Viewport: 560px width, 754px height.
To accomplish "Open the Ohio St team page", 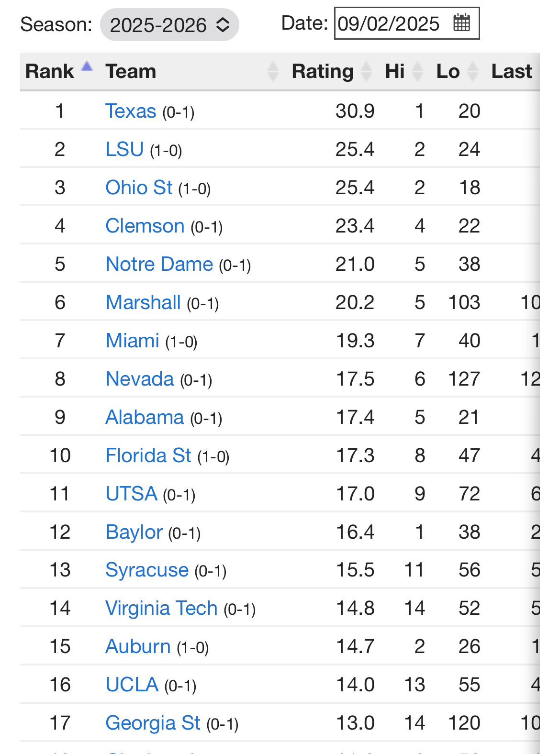I will pos(139,188).
